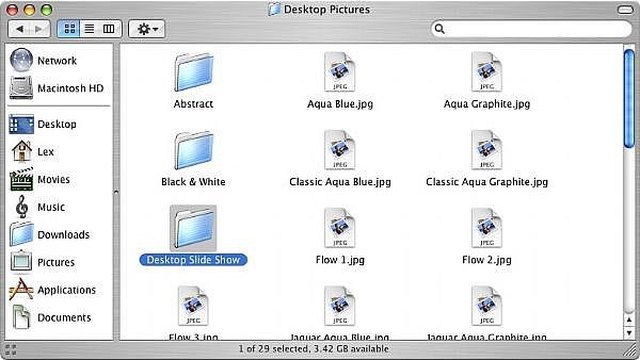Go forward to next folder
Screen dimensions: 640x360
click(x=39, y=29)
